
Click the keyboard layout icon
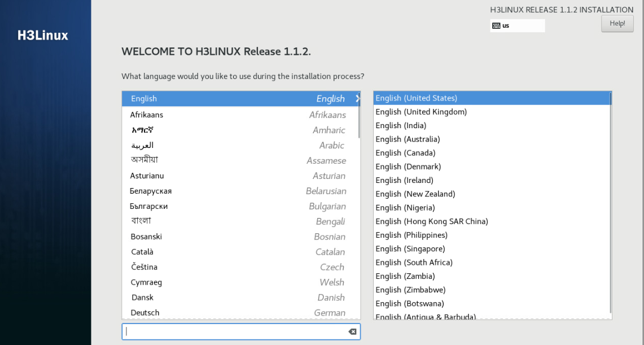(x=496, y=25)
